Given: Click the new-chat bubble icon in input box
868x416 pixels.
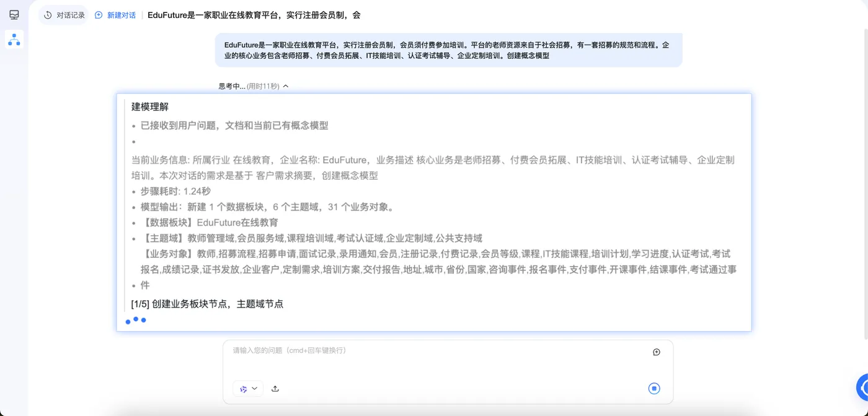Looking at the screenshot, I should (x=657, y=352).
